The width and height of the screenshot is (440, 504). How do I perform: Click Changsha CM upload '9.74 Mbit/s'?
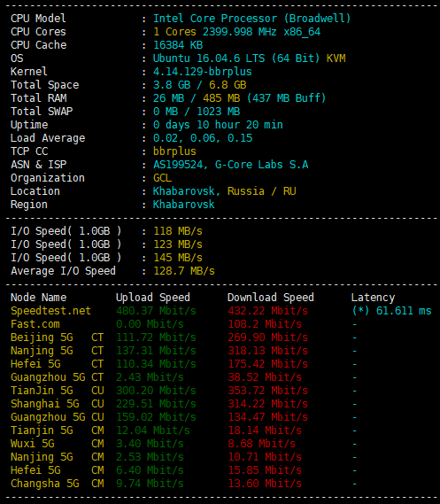150,484
